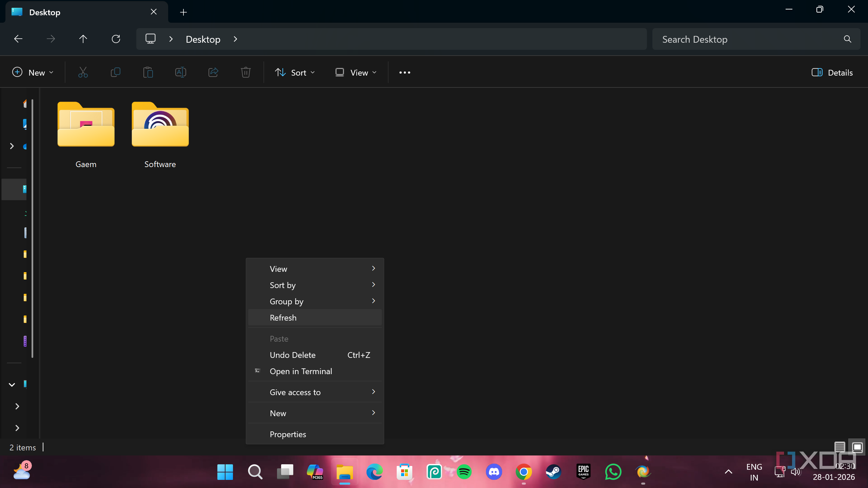Refresh the folder using the address bar icon
The image size is (868, 488).
[116, 39]
